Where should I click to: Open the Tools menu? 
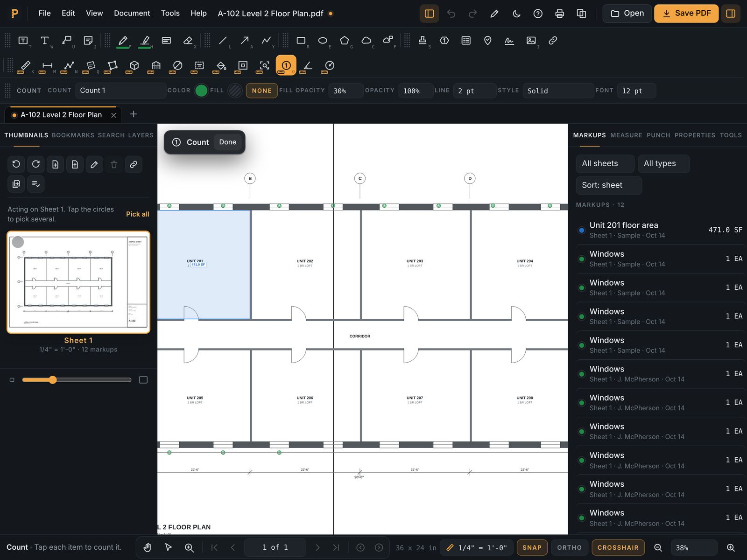pyautogui.click(x=170, y=14)
